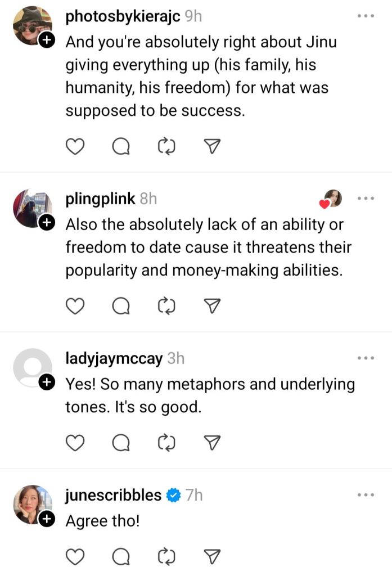Image resolution: width=392 pixels, height=576 pixels.
Task: Expand three-dot menu on junescribbles' comment
Action: tap(366, 495)
